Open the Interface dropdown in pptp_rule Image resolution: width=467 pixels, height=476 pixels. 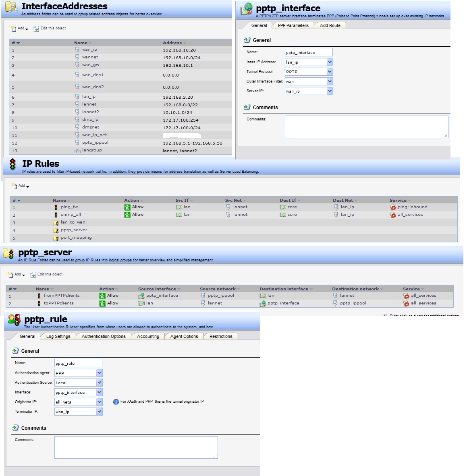(99, 392)
